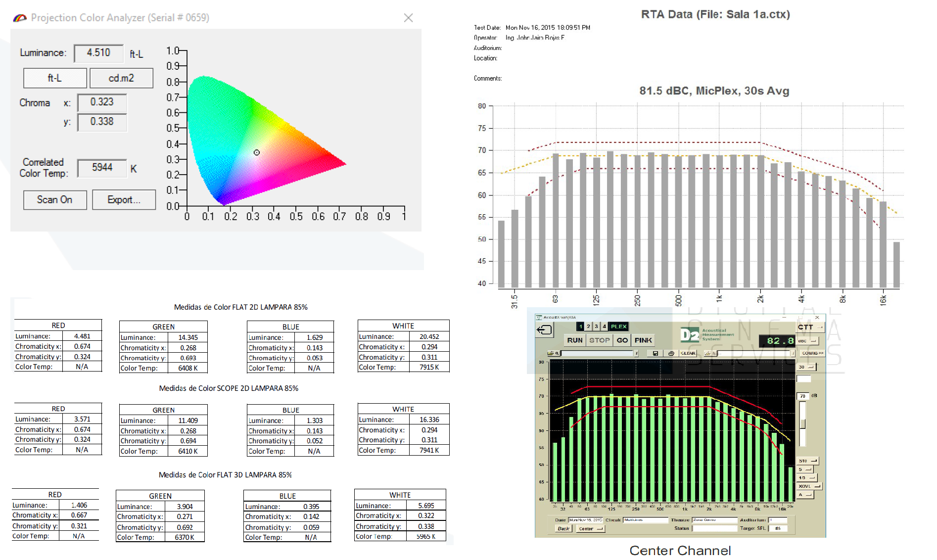Click the Chroma x 0.323 field
This screenshot has height=560, width=937.
102,102
